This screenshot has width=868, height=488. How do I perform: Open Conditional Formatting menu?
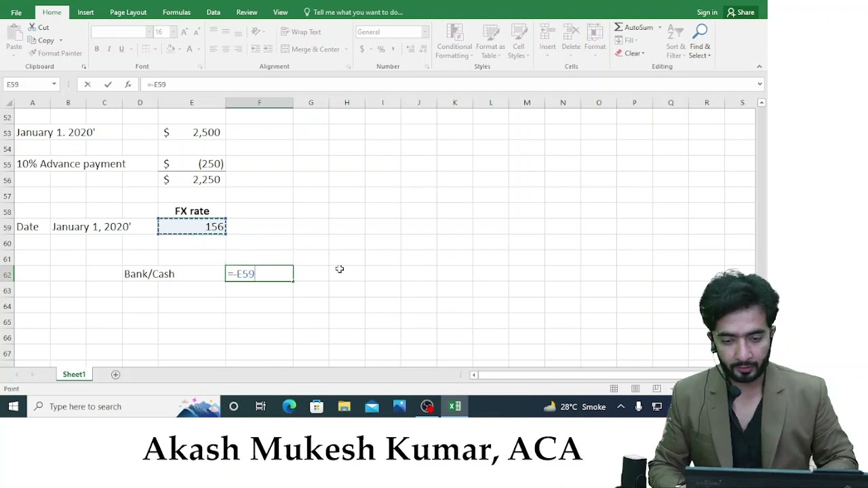tap(454, 42)
